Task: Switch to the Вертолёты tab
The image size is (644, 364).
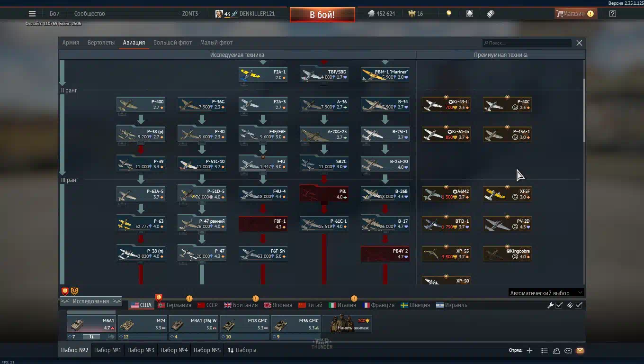Action: click(101, 43)
